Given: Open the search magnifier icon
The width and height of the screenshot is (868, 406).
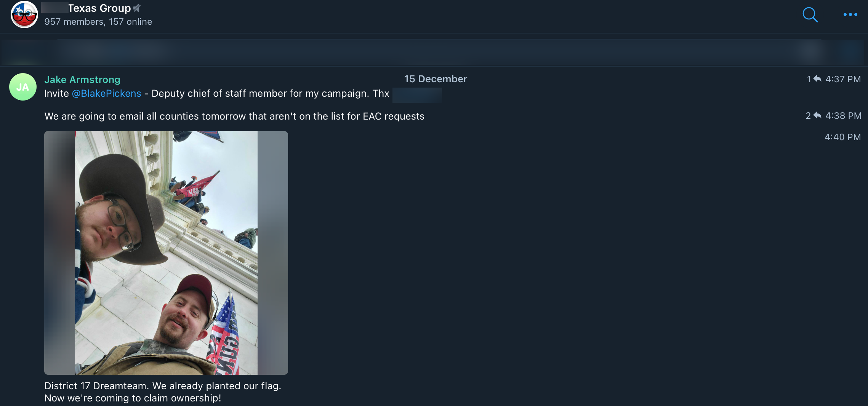Looking at the screenshot, I should coord(810,15).
